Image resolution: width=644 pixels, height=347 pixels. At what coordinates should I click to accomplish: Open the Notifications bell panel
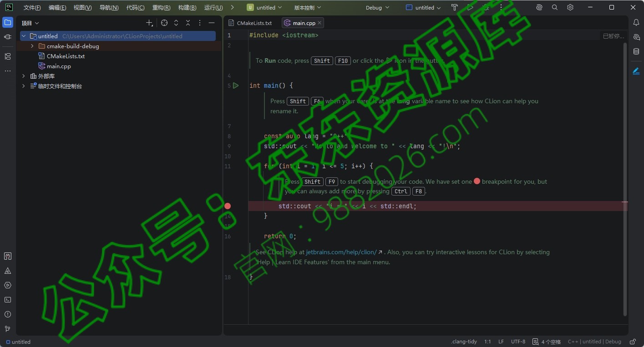pos(636,23)
